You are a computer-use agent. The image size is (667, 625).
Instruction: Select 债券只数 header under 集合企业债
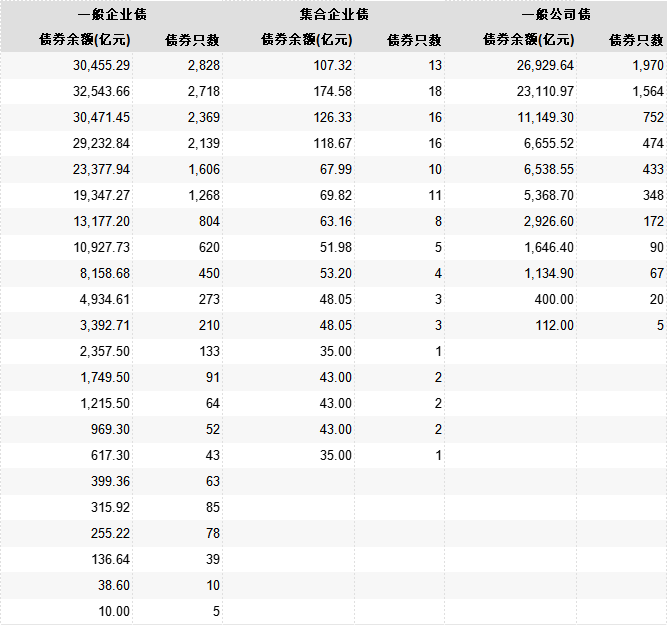tap(414, 40)
